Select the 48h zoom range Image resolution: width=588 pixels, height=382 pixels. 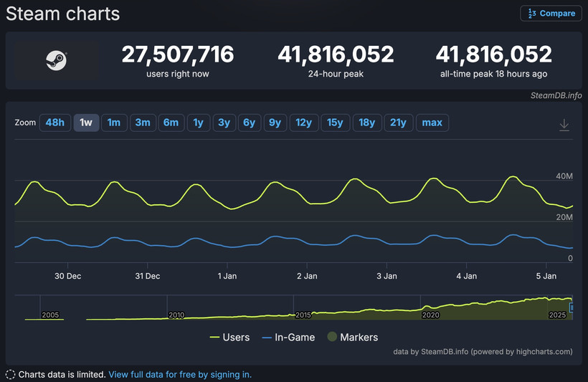(54, 123)
